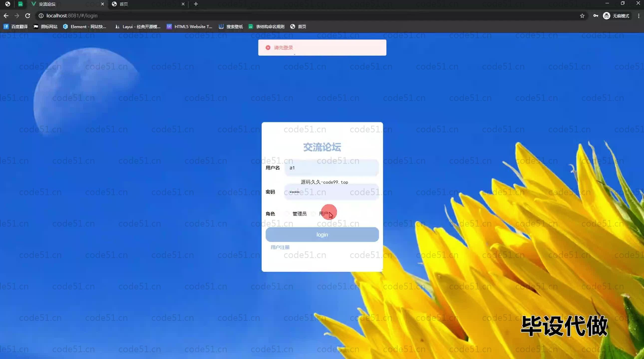Open the 首页 bookmark in bookmarks bar
Screen dimensions: 644x359
pyautogui.click(x=298, y=26)
